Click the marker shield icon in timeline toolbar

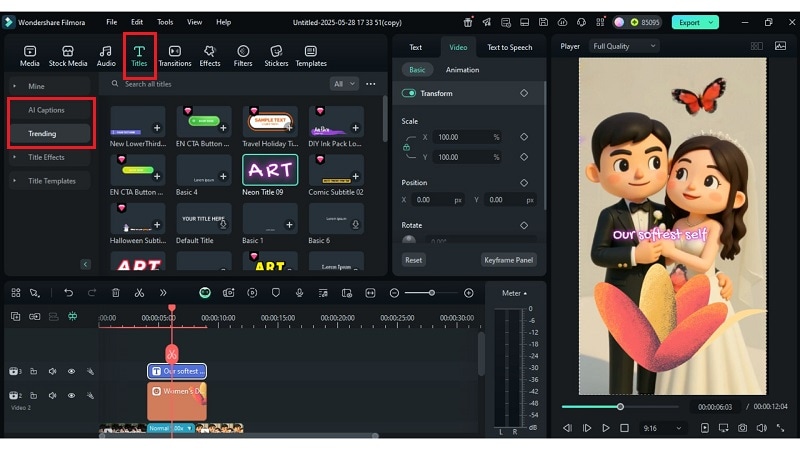(276, 293)
